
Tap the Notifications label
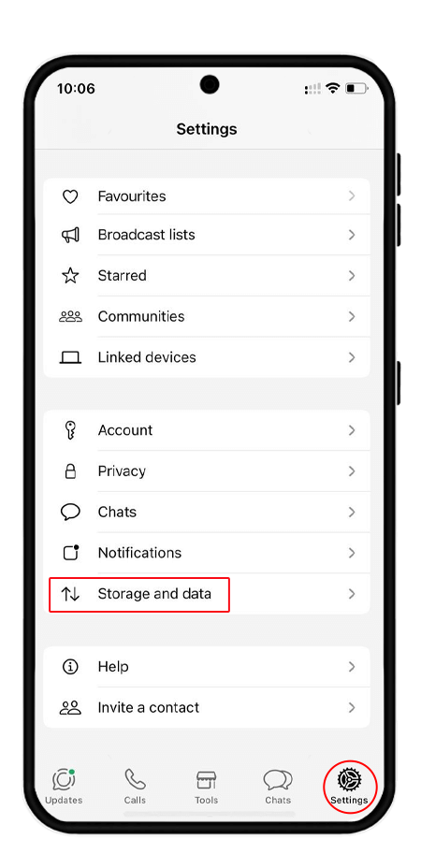(x=139, y=553)
